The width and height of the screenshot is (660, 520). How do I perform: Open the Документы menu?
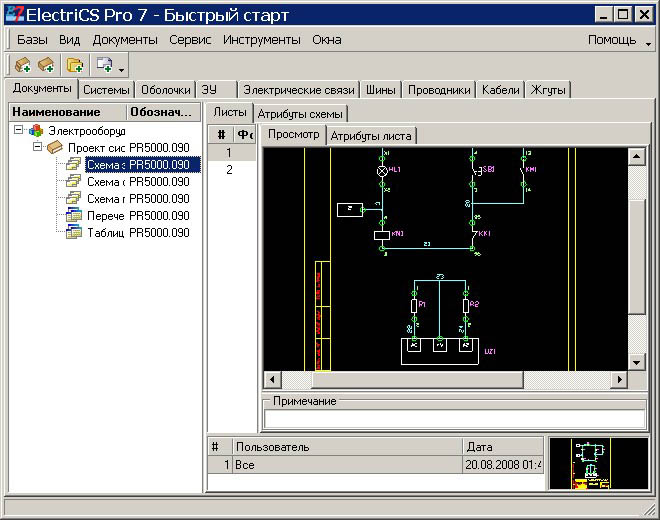click(125, 40)
